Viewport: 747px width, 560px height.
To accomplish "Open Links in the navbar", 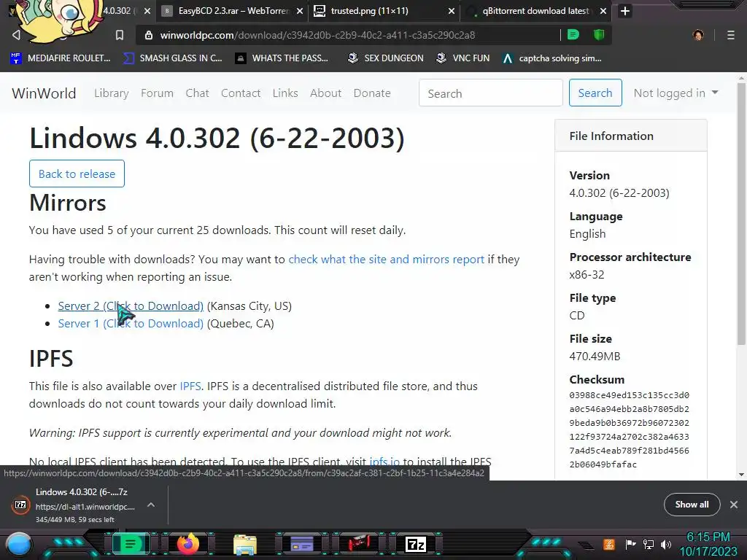I will (x=285, y=93).
